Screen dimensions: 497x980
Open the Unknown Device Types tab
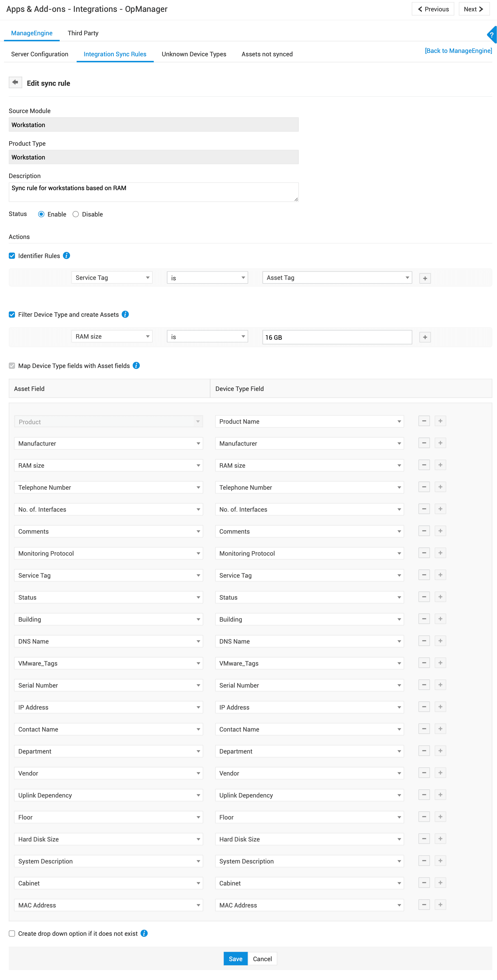click(x=193, y=54)
